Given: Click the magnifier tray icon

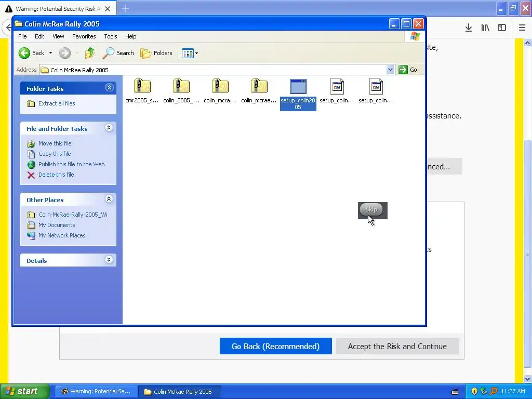Looking at the screenshot, I should point(494,391).
